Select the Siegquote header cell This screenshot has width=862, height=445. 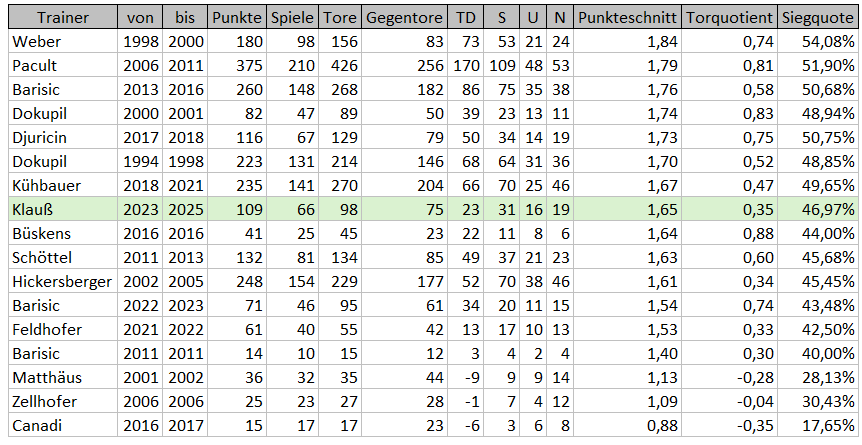click(x=817, y=18)
